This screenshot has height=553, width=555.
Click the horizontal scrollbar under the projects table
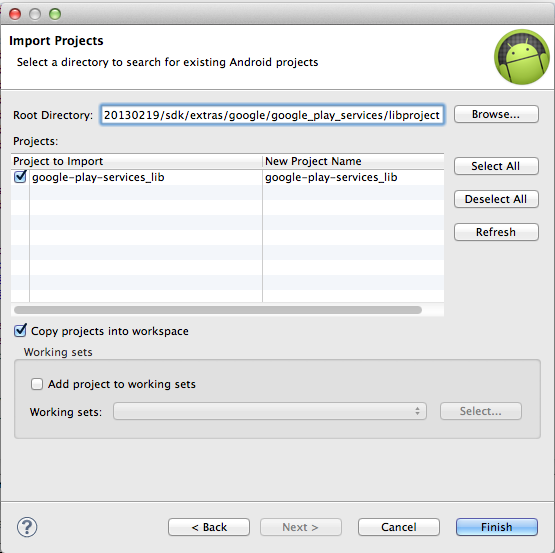pyautogui.click(x=218, y=310)
